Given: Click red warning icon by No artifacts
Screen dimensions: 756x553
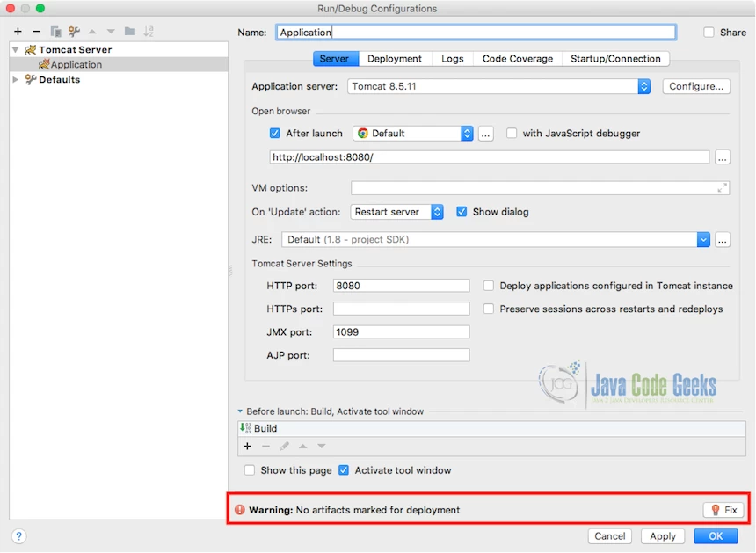Looking at the screenshot, I should [x=240, y=510].
